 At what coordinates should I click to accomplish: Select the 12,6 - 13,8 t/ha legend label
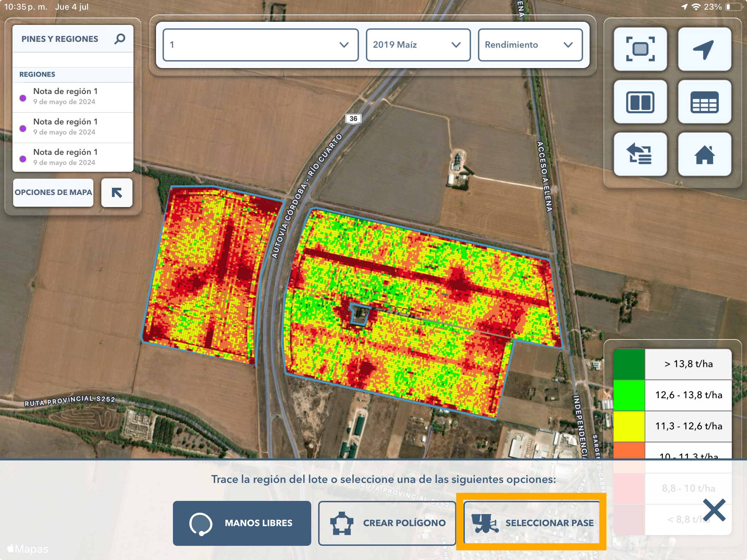pos(689,395)
